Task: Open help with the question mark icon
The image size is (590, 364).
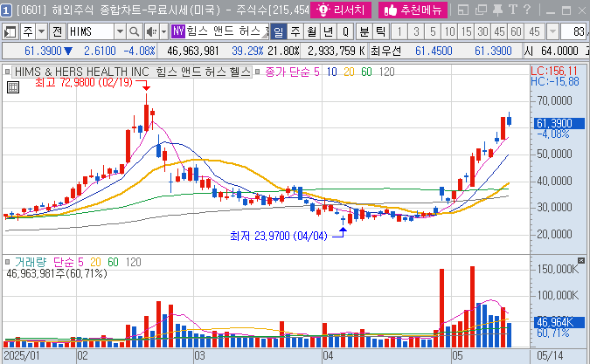Action: [527, 10]
